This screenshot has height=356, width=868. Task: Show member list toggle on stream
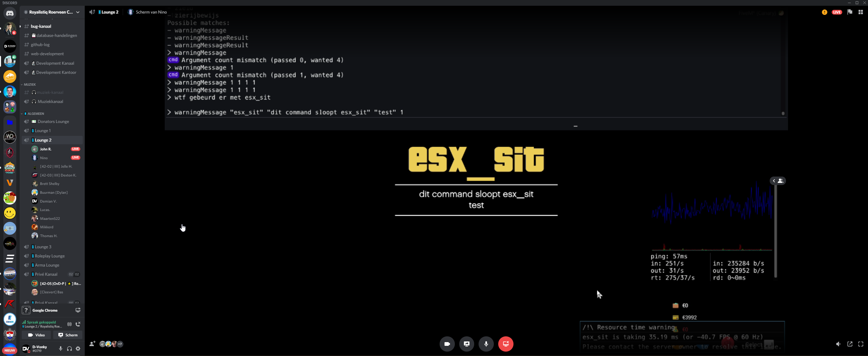tap(778, 181)
